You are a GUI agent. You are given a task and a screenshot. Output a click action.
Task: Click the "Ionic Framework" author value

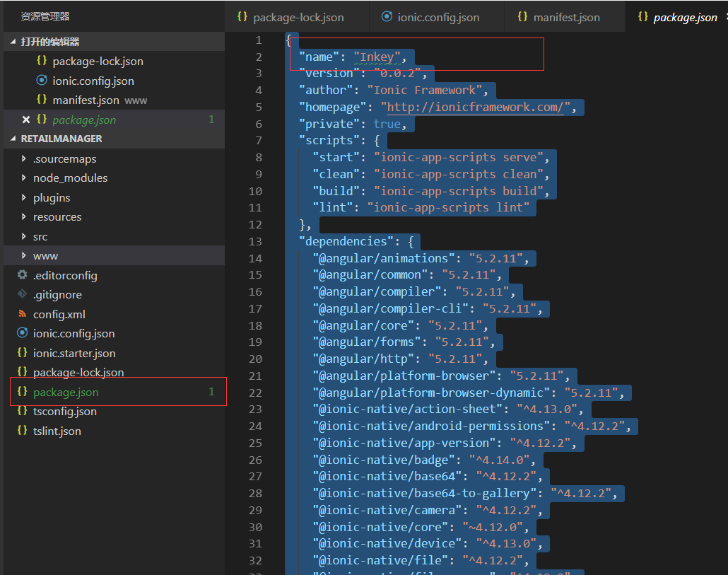(424, 90)
